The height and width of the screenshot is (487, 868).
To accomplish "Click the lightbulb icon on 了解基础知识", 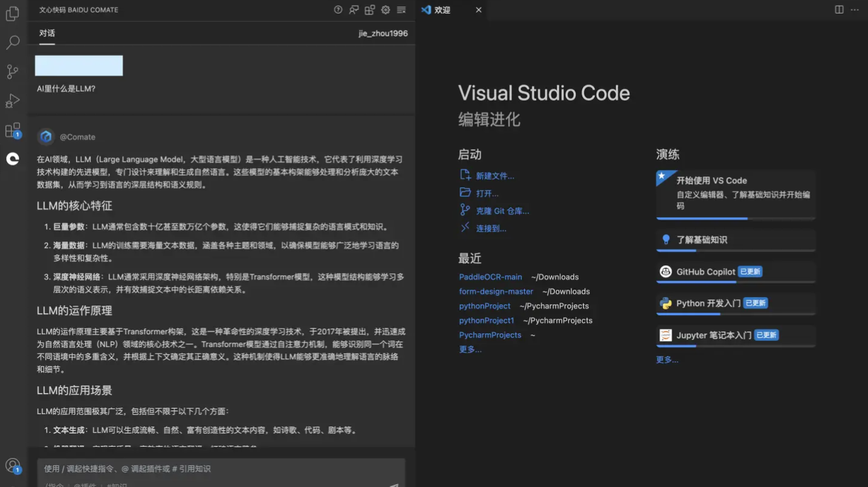I will tap(666, 240).
